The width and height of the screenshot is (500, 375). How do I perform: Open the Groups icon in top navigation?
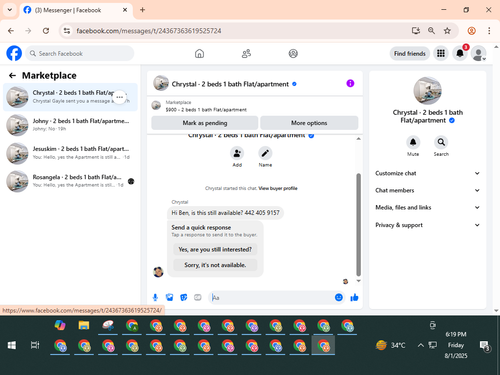[293, 53]
